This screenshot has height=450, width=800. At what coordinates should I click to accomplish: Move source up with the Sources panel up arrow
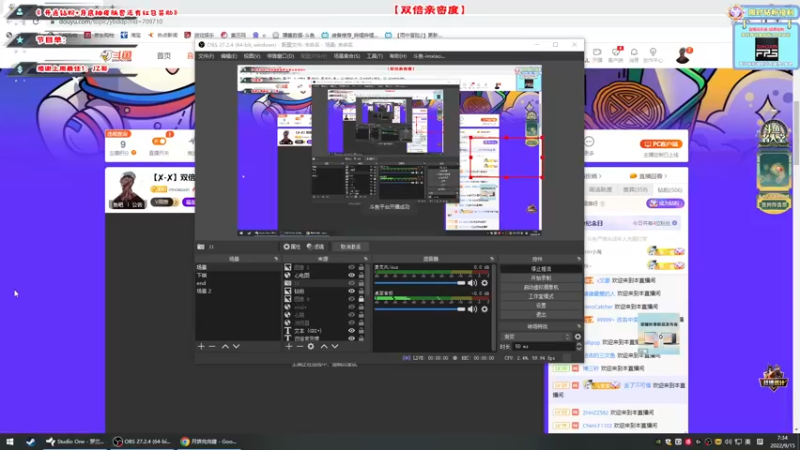[324, 346]
